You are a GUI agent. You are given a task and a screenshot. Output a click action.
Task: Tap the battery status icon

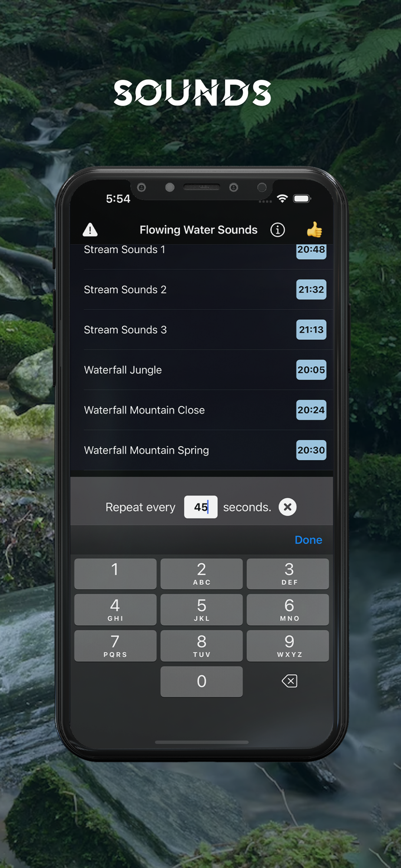(x=302, y=199)
